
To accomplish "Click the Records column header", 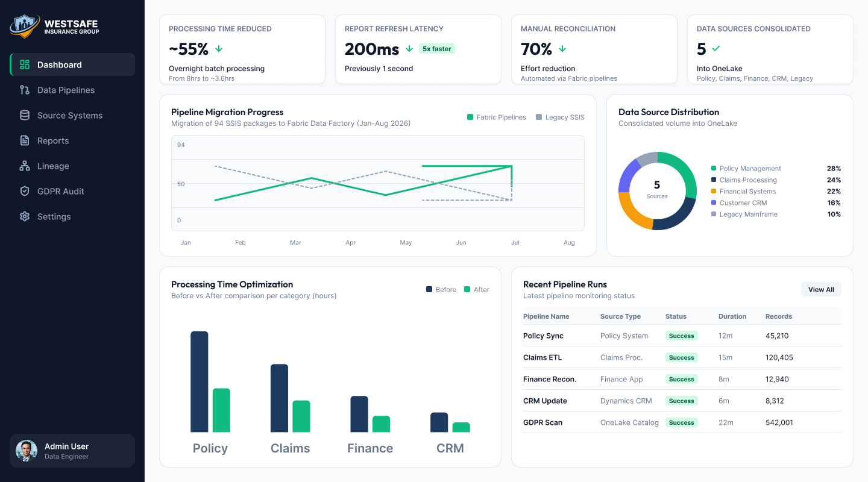I will point(779,316).
